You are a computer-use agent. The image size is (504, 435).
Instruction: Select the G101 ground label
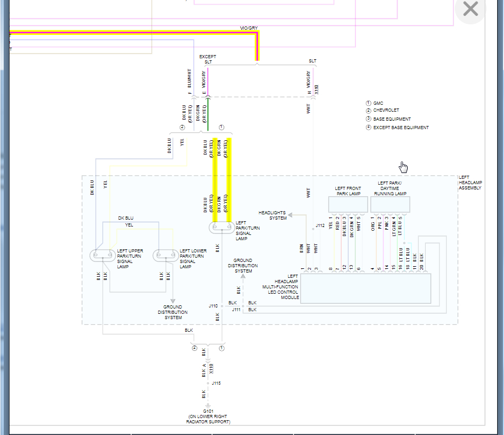tap(208, 411)
